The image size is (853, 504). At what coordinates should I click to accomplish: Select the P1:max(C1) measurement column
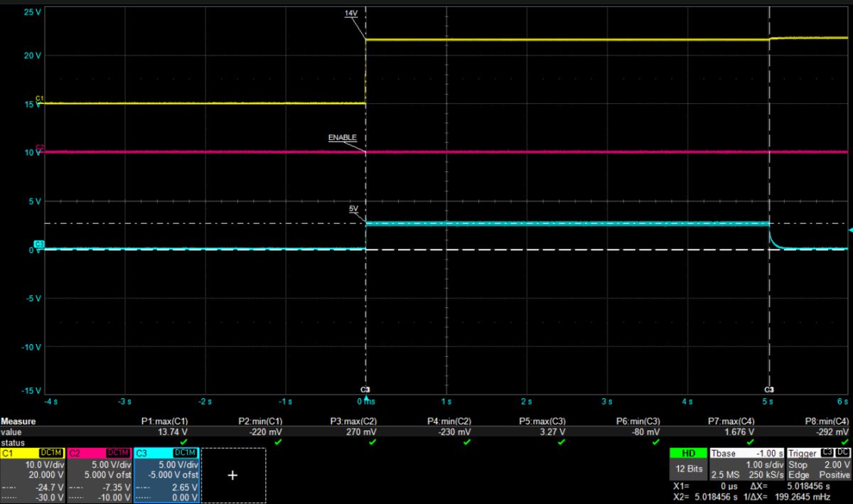coord(164,422)
